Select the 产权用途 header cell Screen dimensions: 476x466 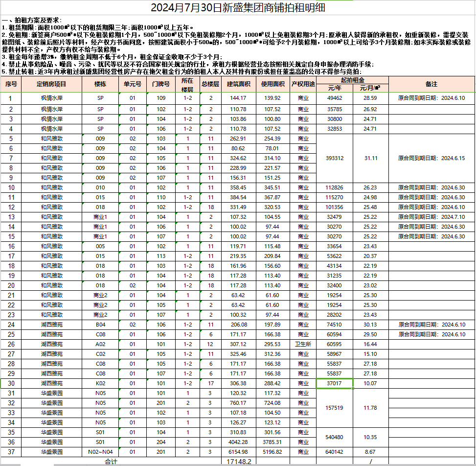tap(303, 84)
